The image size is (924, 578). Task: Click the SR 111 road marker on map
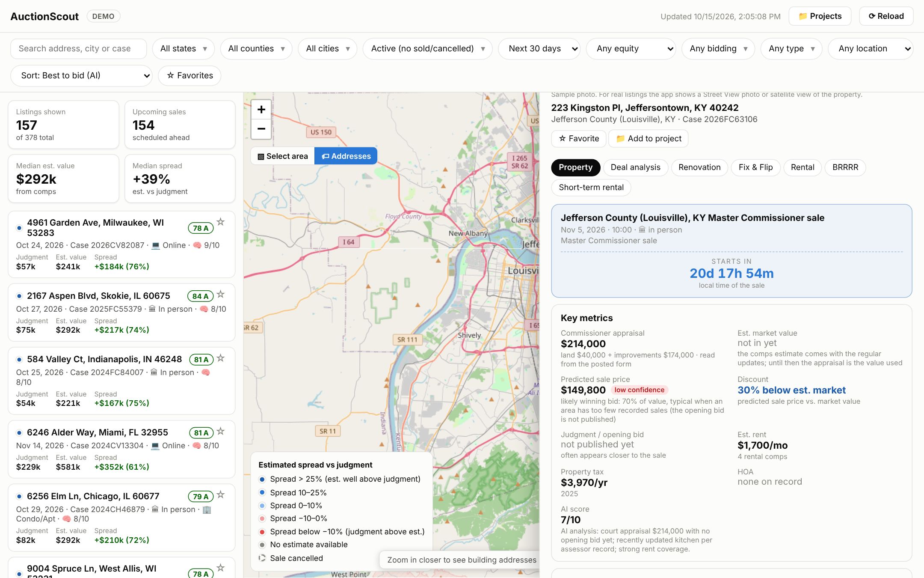click(x=407, y=340)
